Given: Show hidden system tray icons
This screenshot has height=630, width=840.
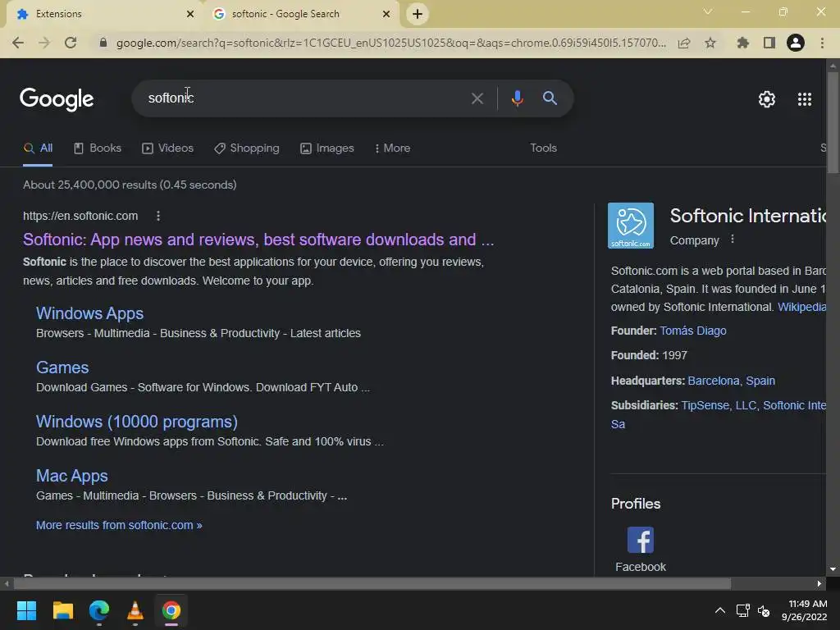Looking at the screenshot, I should (720, 610).
